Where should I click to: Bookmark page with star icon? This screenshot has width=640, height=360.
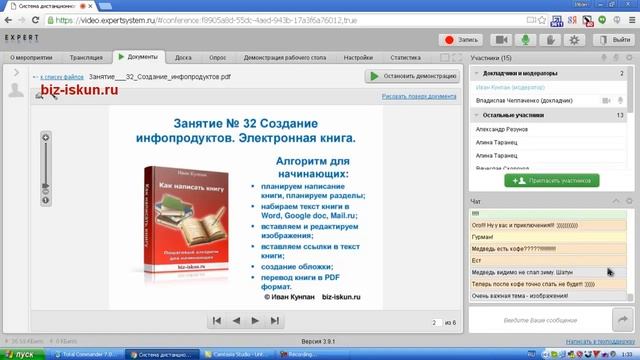click(x=542, y=20)
